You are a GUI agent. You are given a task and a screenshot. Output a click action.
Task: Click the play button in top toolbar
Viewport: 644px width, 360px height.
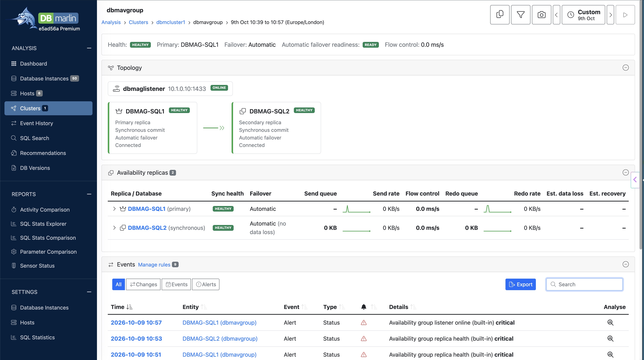[625, 15]
